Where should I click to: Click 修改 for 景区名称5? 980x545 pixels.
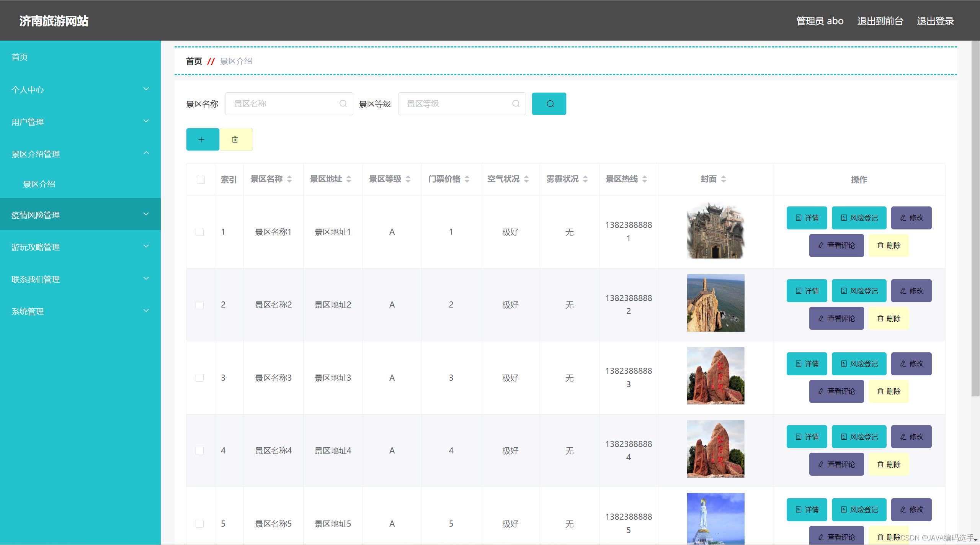911,510
